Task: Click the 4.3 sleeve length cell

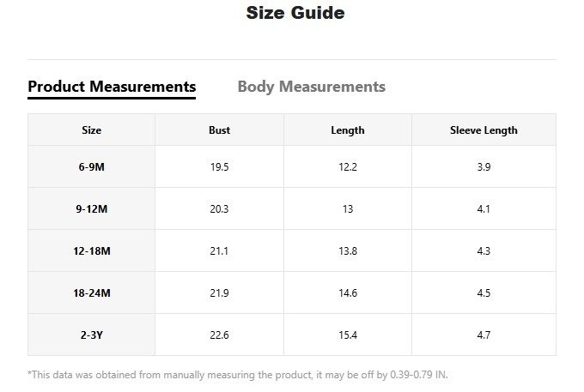Action: 484,251
